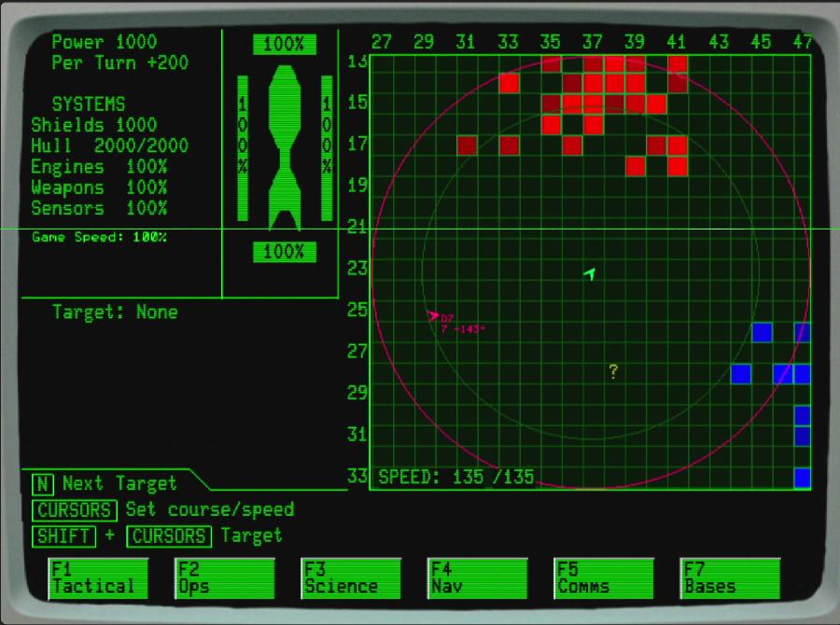Click the left side shield level bar

click(243, 147)
